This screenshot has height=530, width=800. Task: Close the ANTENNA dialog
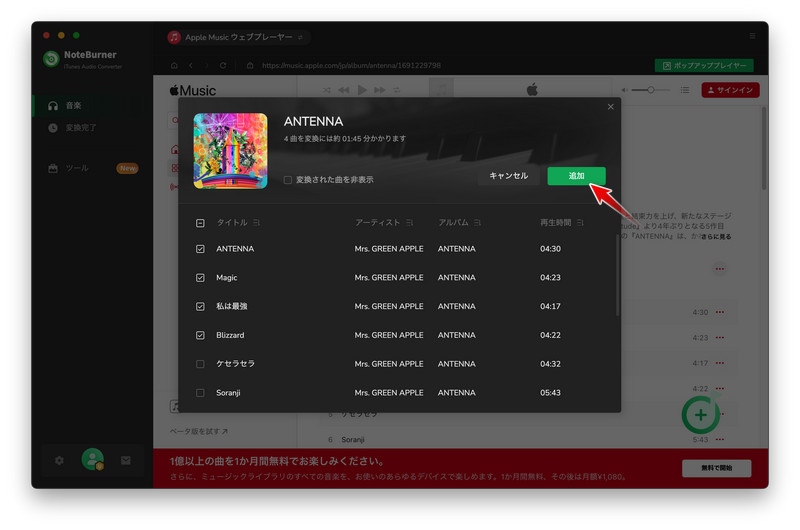tap(610, 107)
